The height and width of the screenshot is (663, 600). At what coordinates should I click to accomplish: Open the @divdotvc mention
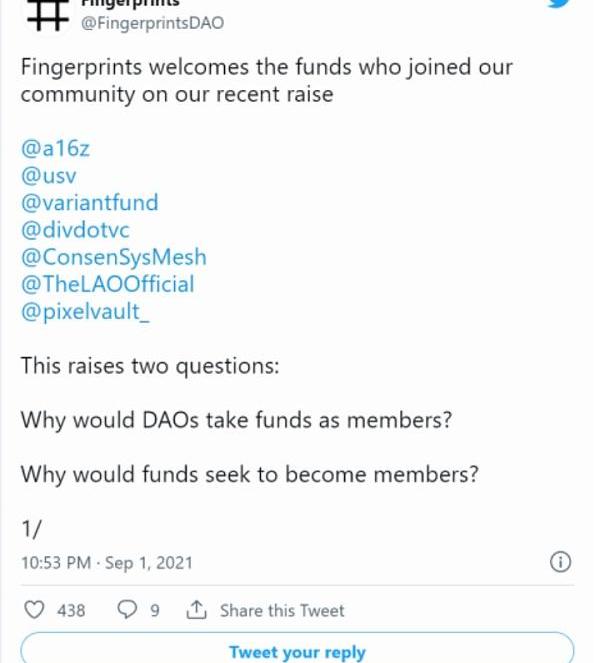coord(75,230)
